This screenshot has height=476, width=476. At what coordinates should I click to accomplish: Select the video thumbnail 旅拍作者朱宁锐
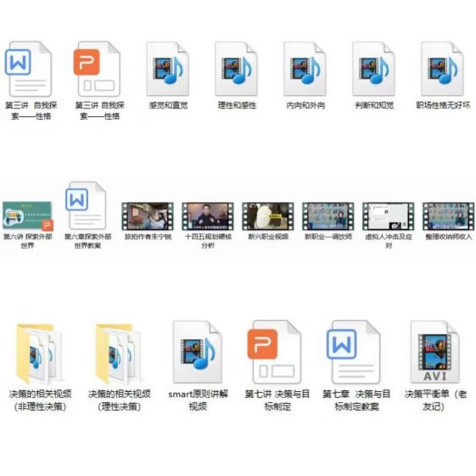click(x=148, y=216)
